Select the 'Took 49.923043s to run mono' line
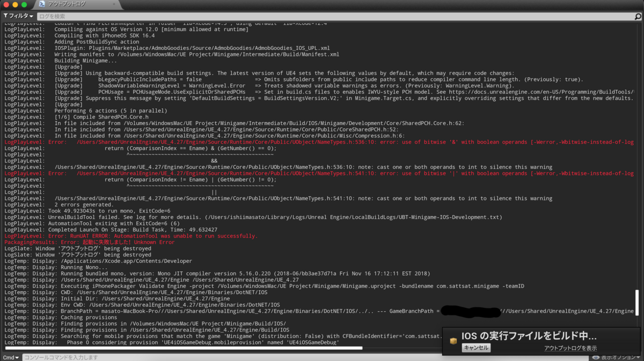Image resolution: width=644 pixels, height=361 pixels. (87, 211)
